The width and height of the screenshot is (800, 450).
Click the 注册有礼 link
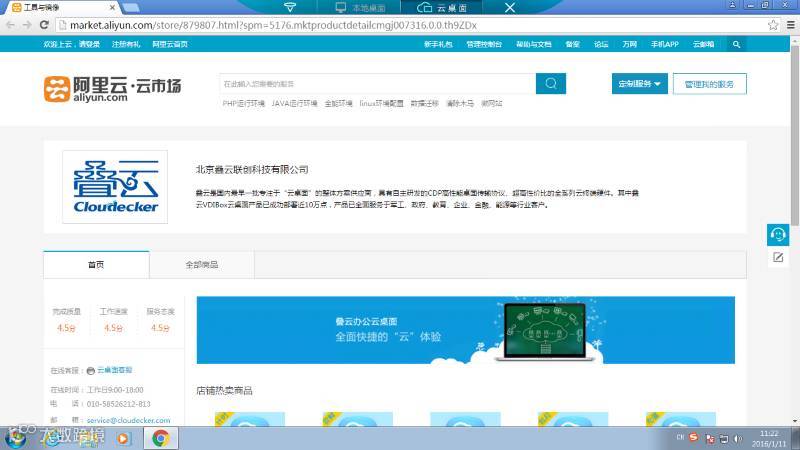pos(126,44)
